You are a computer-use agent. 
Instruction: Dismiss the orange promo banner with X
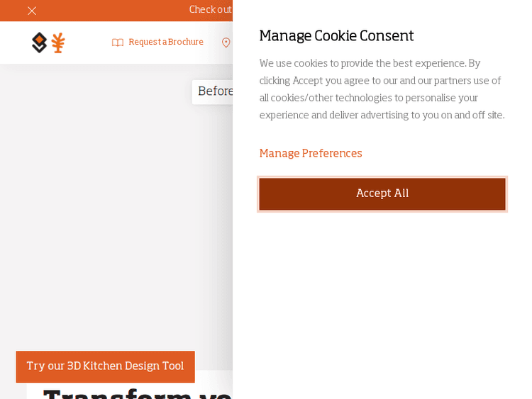click(32, 11)
